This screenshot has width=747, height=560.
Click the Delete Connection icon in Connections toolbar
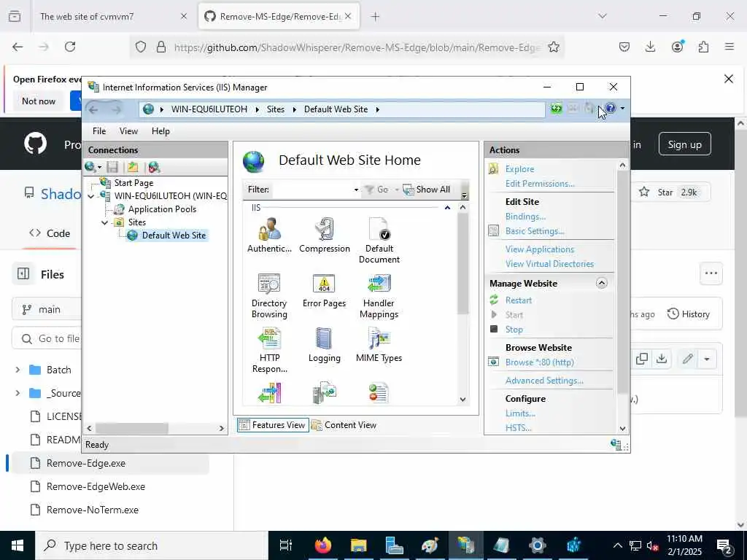pyautogui.click(x=154, y=167)
